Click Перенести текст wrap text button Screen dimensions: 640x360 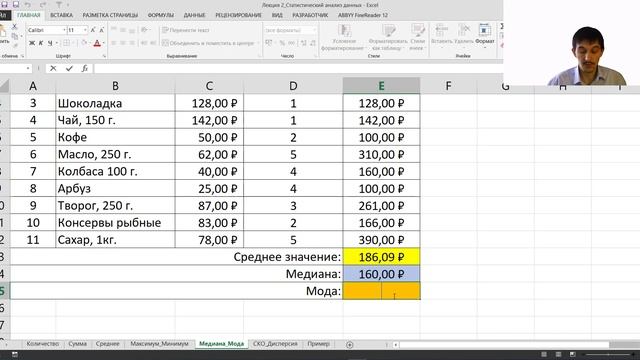186,30
